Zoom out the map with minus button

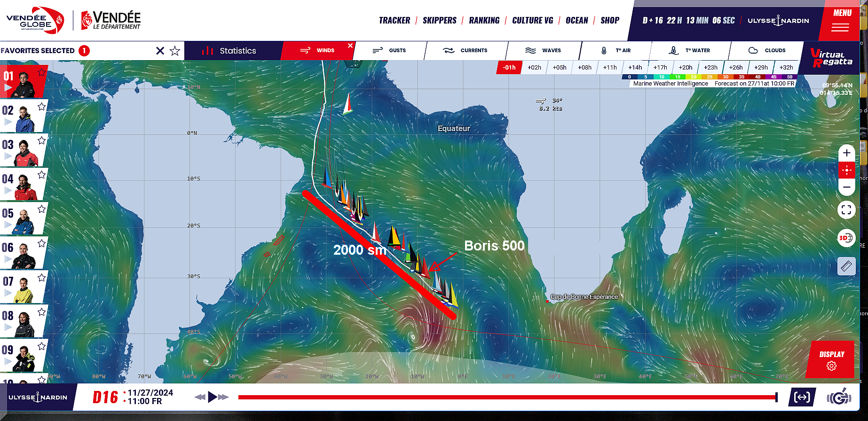[846, 187]
